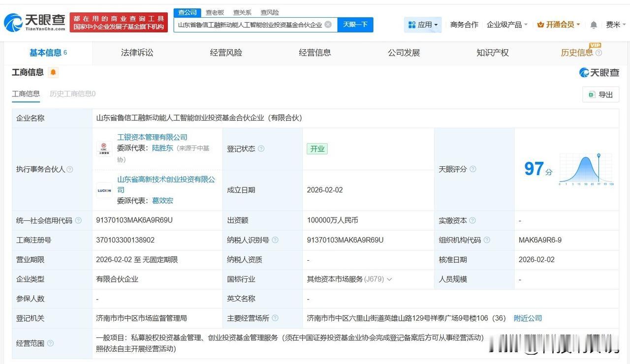
Task: Click the LUCION company logo thumbnail
Action: 104,190
